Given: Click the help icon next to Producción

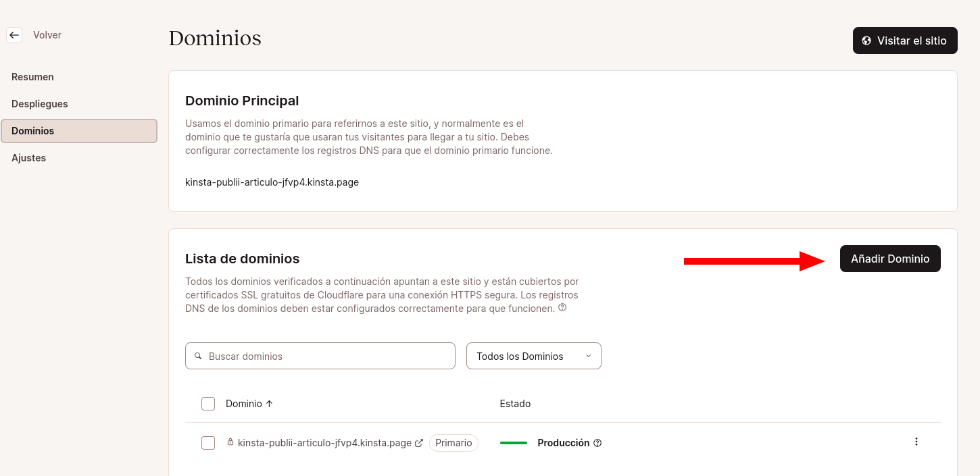Looking at the screenshot, I should [597, 443].
